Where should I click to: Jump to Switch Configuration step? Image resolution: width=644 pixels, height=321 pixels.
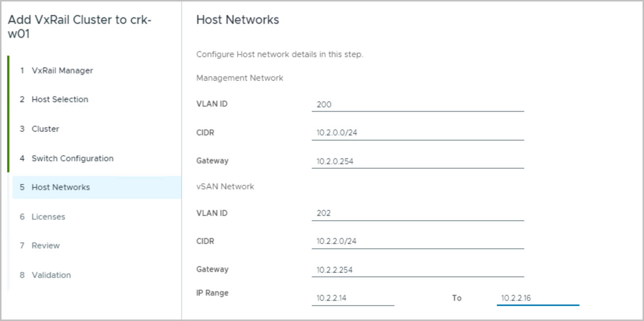[x=72, y=159]
